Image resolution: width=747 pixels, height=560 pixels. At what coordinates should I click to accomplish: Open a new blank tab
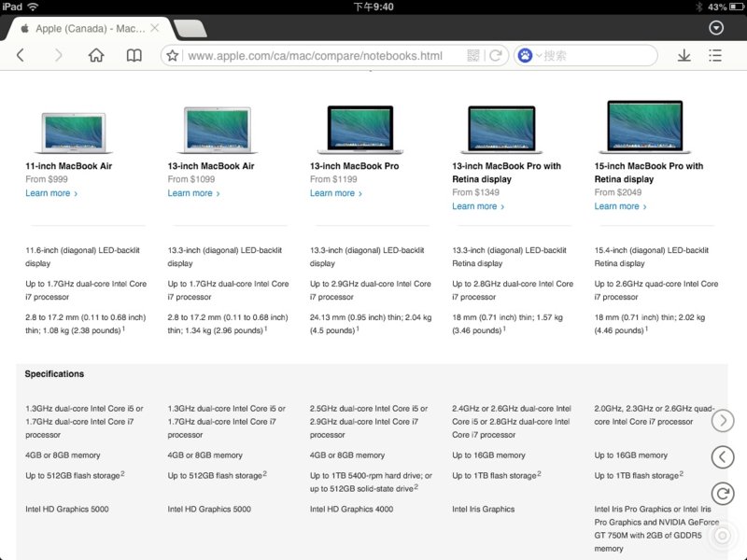pos(190,29)
